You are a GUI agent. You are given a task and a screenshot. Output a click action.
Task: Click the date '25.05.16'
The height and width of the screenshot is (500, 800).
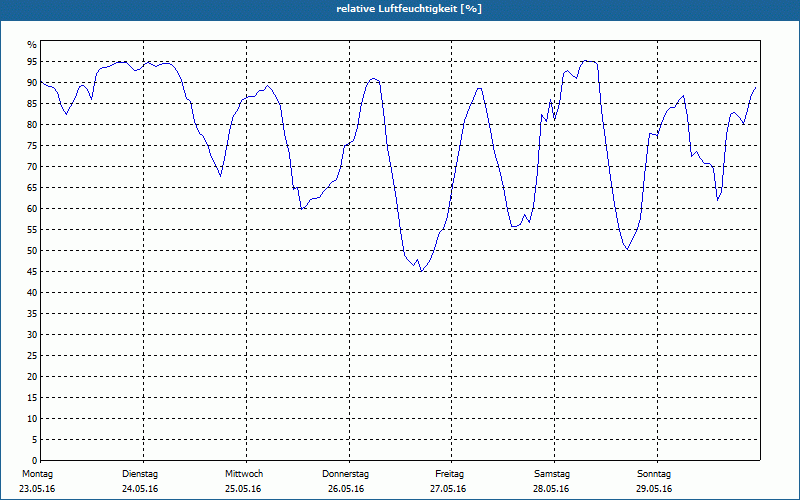click(243, 489)
